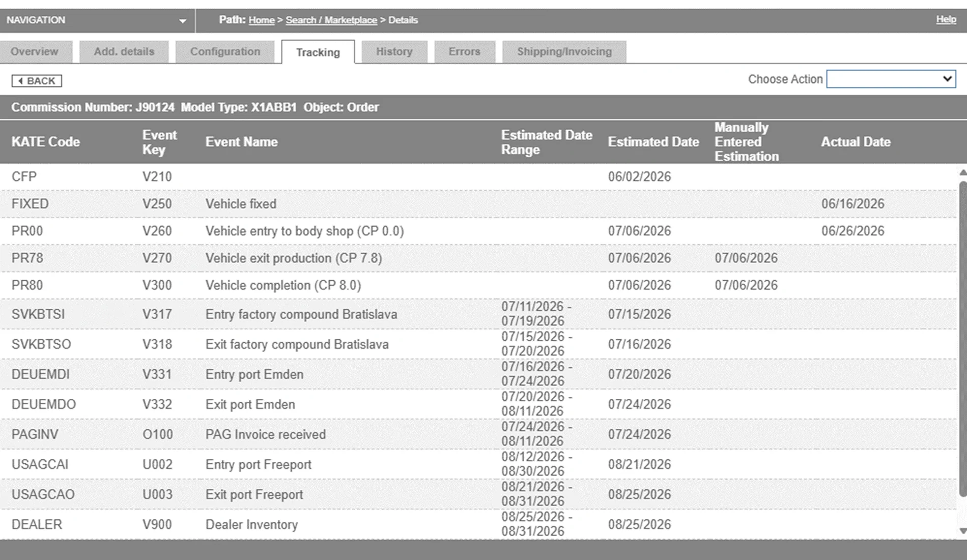Click event key V250
This screenshot has height=560, width=967.
click(x=157, y=204)
